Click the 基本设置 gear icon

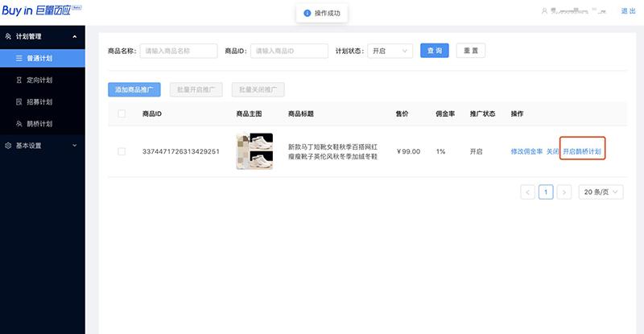[x=8, y=146]
